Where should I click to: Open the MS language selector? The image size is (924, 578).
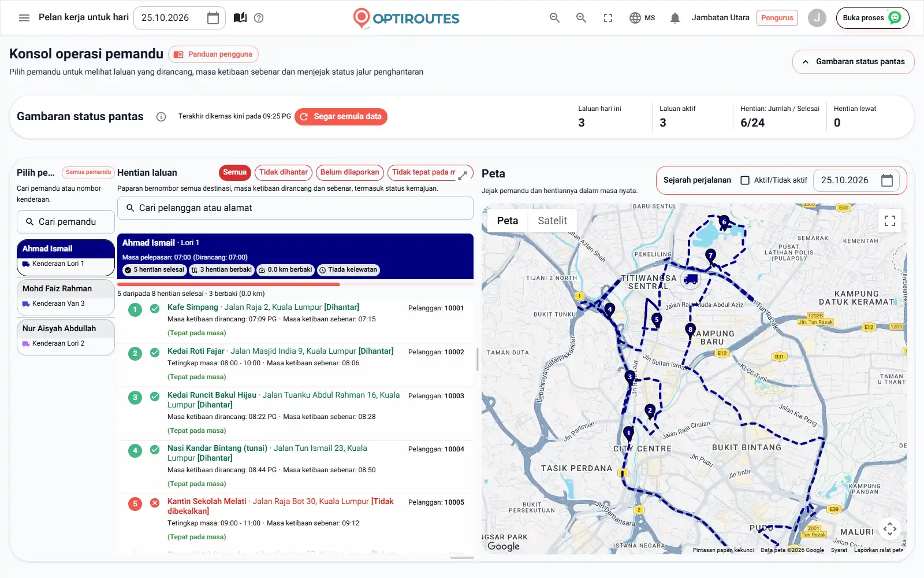click(642, 18)
